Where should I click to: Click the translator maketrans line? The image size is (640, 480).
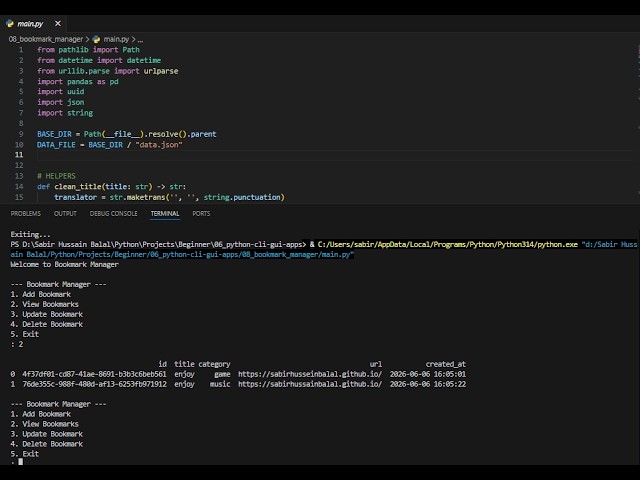[169, 197]
